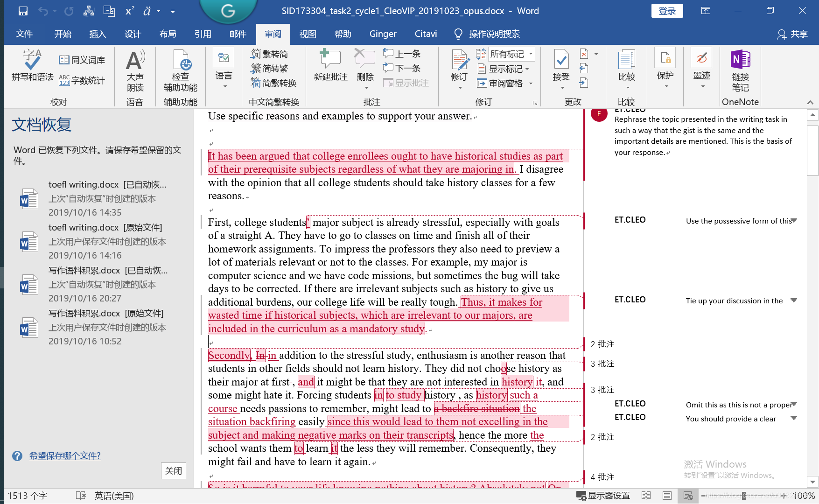Open the File (文件) menu
819x504 pixels.
[24, 34]
